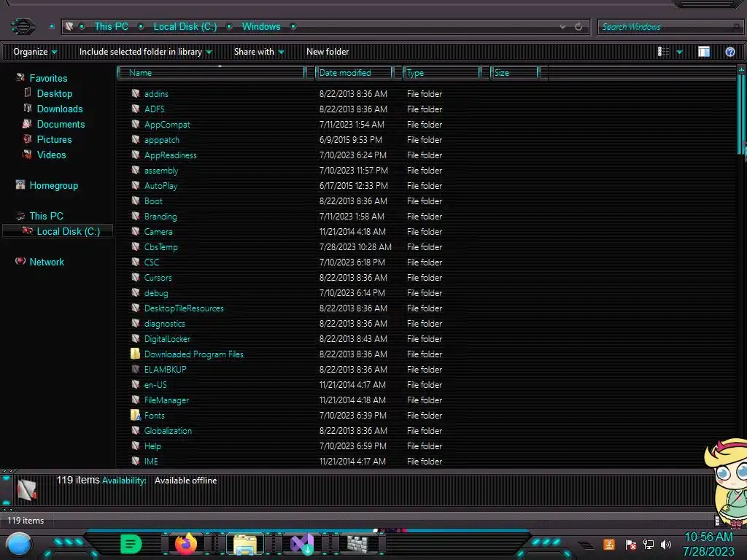Sort by the Name column
The height and width of the screenshot is (560, 747).
click(x=212, y=73)
